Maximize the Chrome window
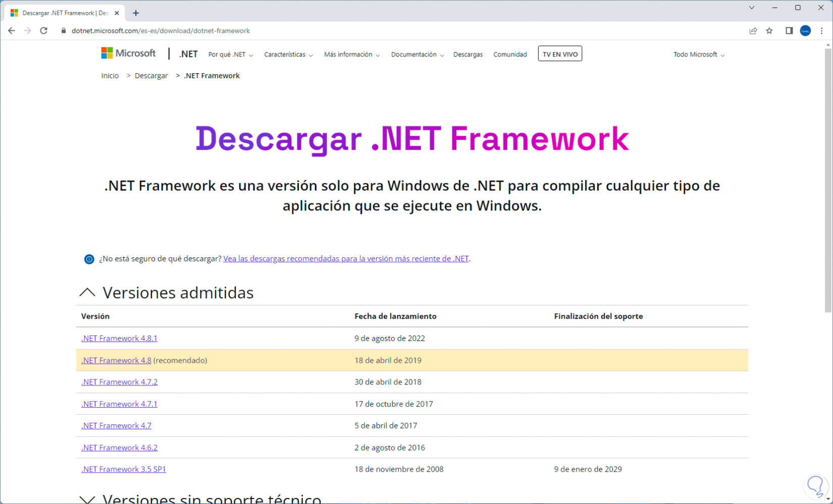833x504 pixels. coord(798,8)
